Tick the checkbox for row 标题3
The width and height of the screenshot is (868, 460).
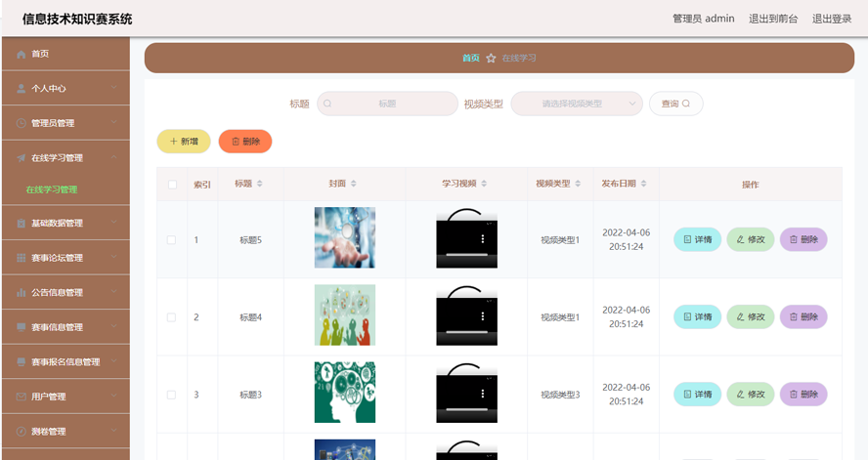pos(172,395)
